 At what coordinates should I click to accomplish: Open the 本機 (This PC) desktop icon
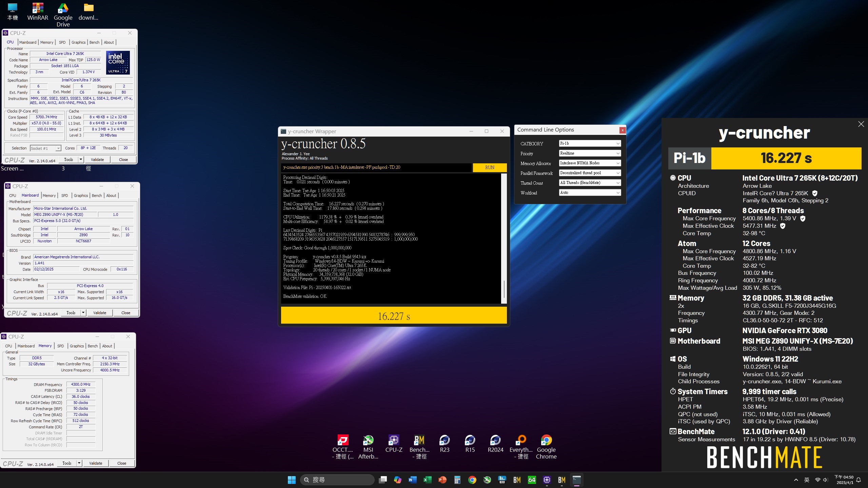(13, 12)
